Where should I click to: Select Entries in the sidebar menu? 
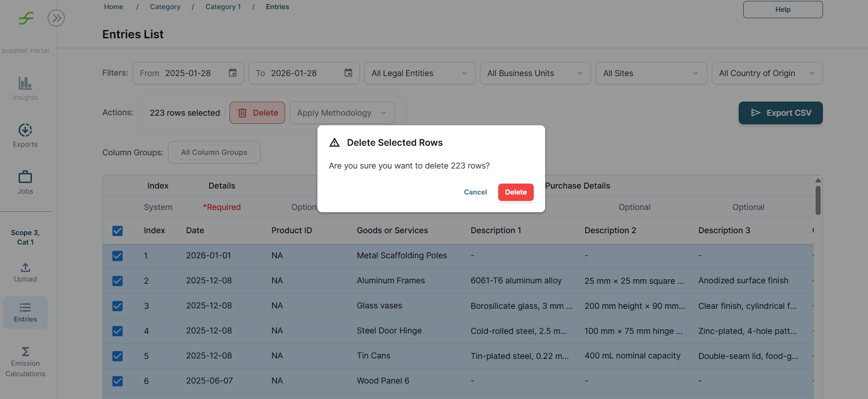pos(25,312)
